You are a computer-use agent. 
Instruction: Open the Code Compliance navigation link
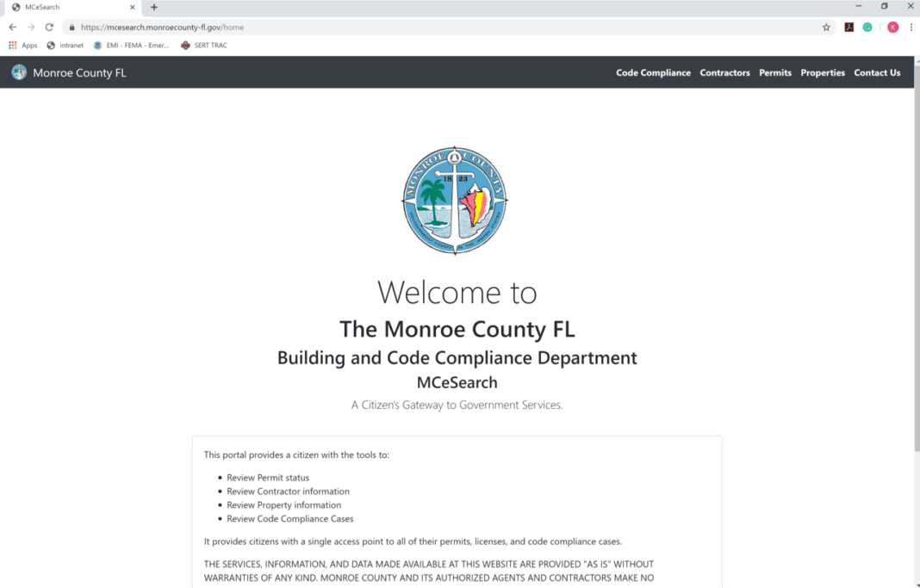[653, 72]
